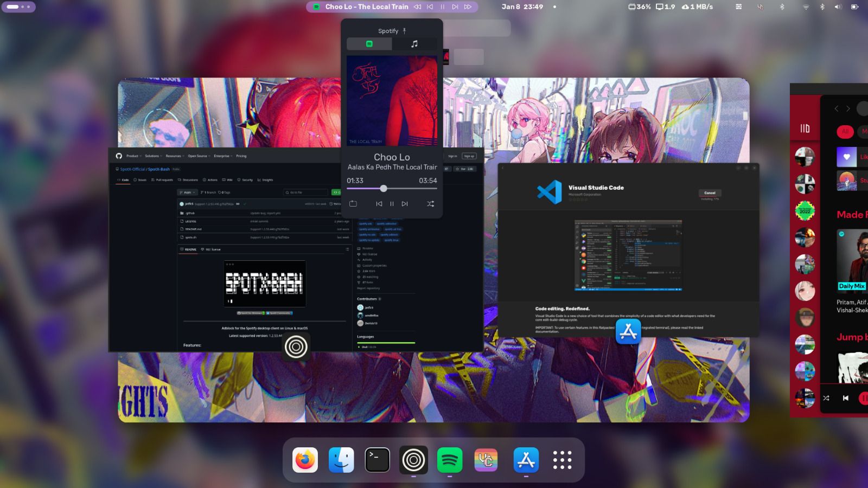The height and width of the screenshot is (488, 868).
Task: Go to previous track in Spotify popup
Action: point(379,204)
